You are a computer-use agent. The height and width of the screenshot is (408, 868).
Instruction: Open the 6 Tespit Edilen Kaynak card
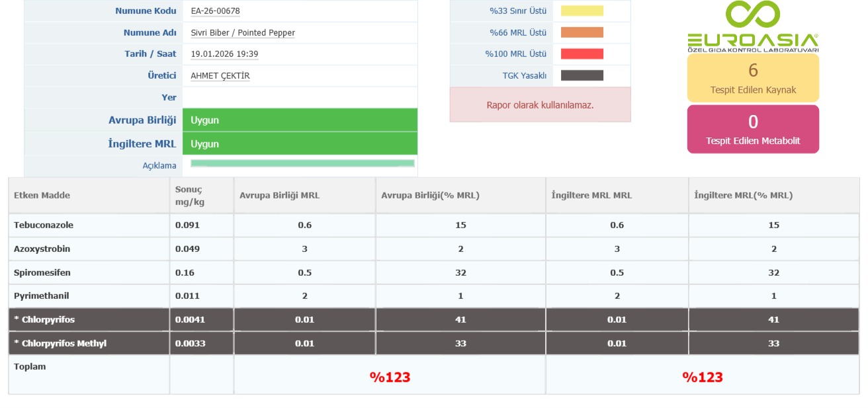click(753, 77)
